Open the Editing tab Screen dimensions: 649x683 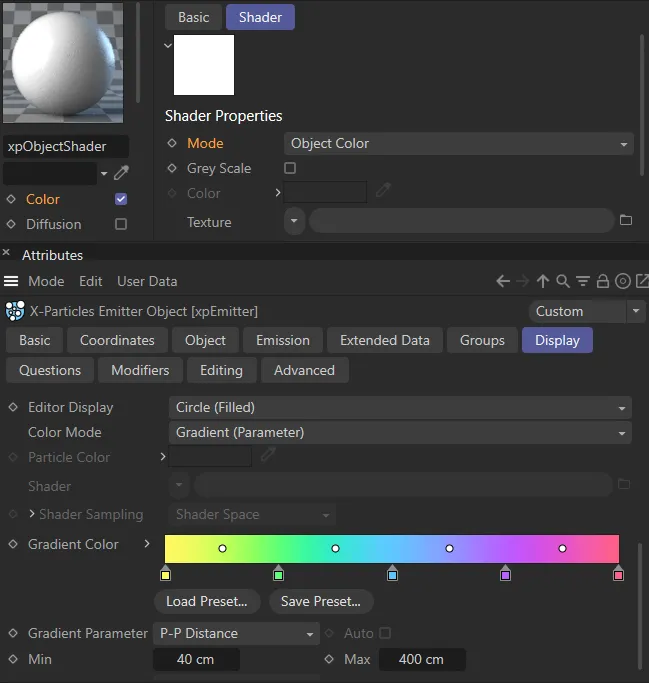[221, 370]
